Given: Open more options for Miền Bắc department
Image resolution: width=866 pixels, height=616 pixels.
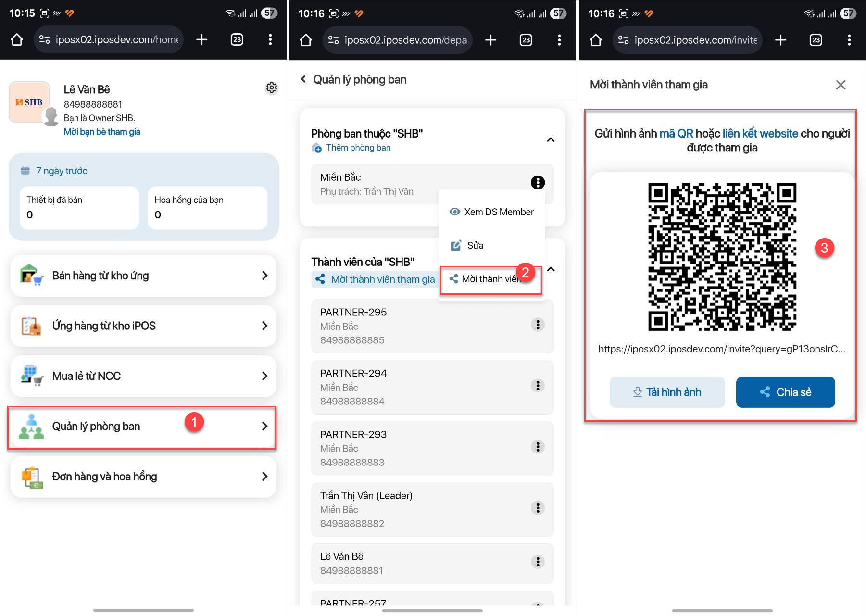Looking at the screenshot, I should pyautogui.click(x=538, y=182).
